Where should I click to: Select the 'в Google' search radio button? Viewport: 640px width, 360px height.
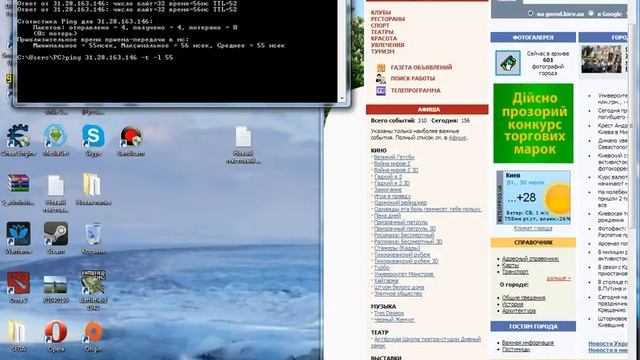[591, 13]
